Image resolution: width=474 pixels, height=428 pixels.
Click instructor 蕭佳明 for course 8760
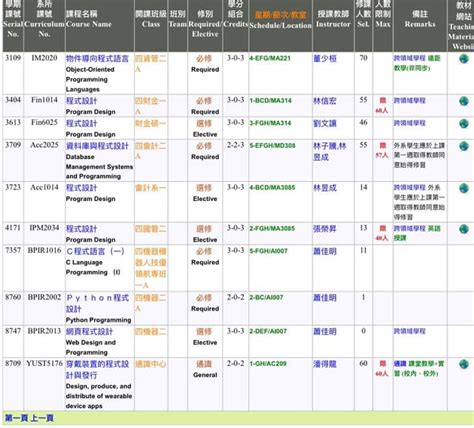click(325, 298)
